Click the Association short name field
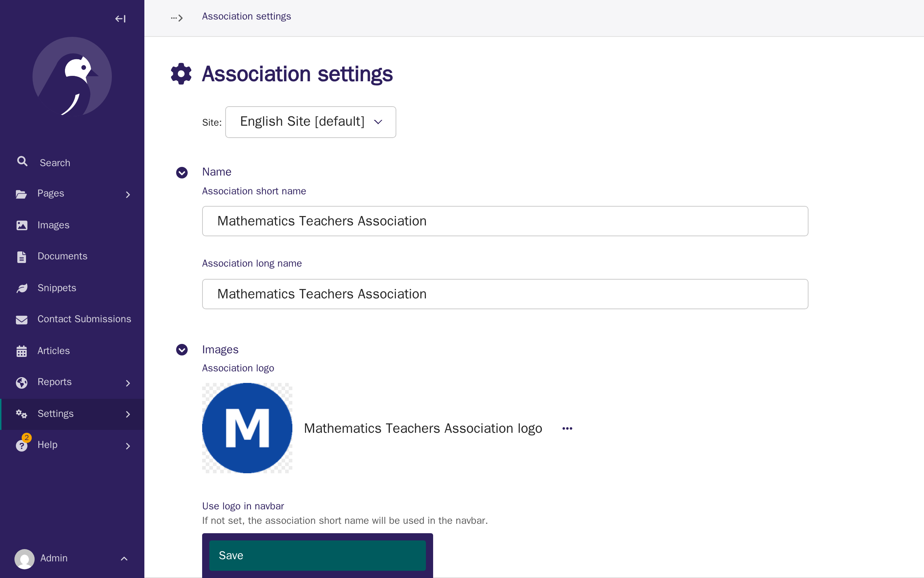Screen dimensions: 924x578 coord(505,221)
